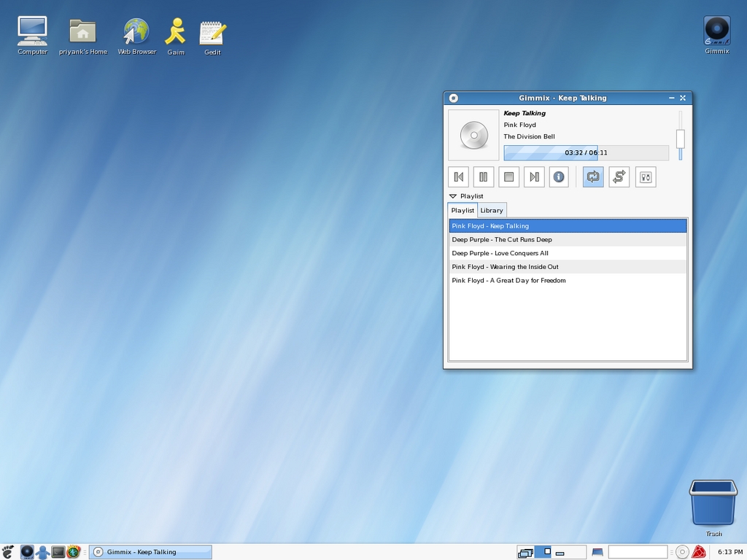Click Gimmix - Keep Talking taskbar button

(150, 552)
